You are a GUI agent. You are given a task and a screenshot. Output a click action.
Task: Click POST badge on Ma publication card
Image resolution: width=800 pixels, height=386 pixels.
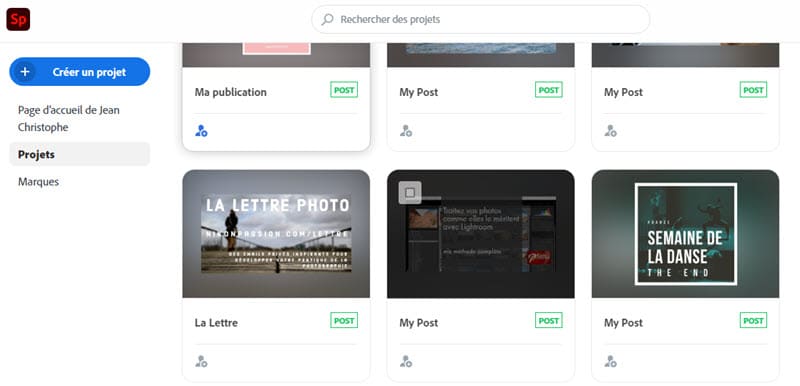click(344, 90)
